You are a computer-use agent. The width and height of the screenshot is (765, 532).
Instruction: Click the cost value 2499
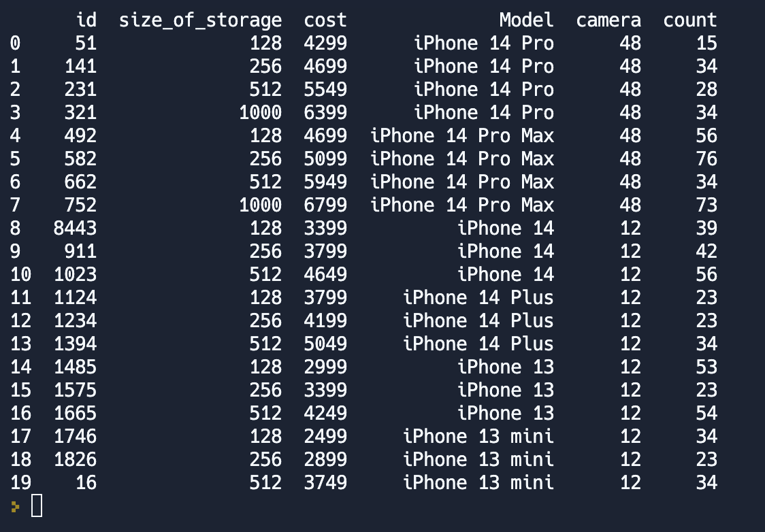pyautogui.click(x=325, y=436)
